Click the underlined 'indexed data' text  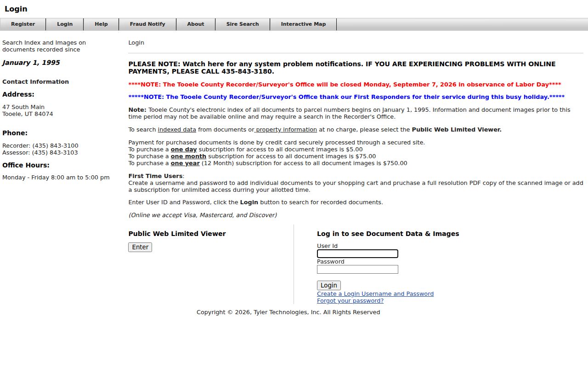(x=177, y=130)
